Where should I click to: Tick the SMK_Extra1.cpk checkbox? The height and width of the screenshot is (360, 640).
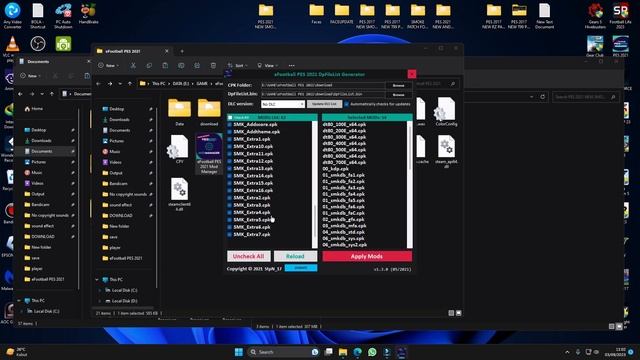point(229,139)
